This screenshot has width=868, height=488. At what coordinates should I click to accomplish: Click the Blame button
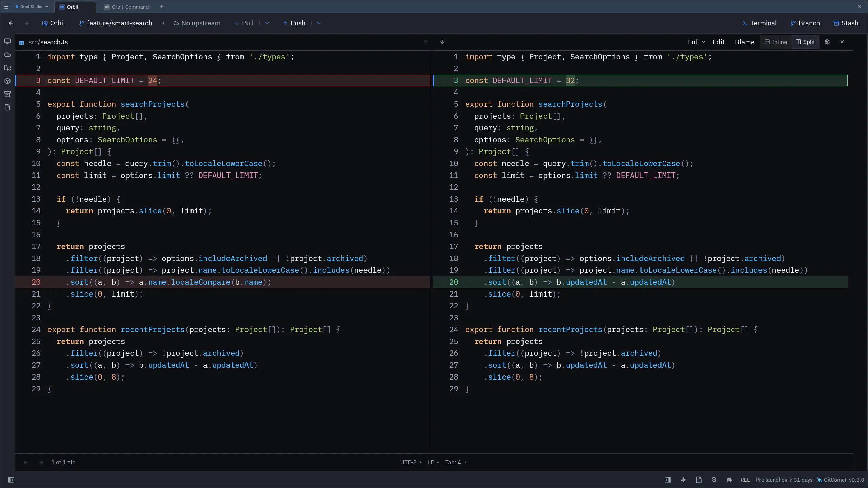point(745,42)
